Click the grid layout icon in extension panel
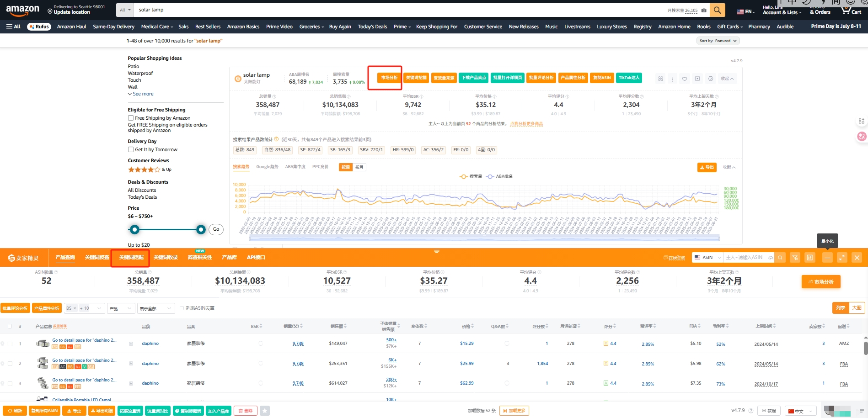 pos(660,79)
